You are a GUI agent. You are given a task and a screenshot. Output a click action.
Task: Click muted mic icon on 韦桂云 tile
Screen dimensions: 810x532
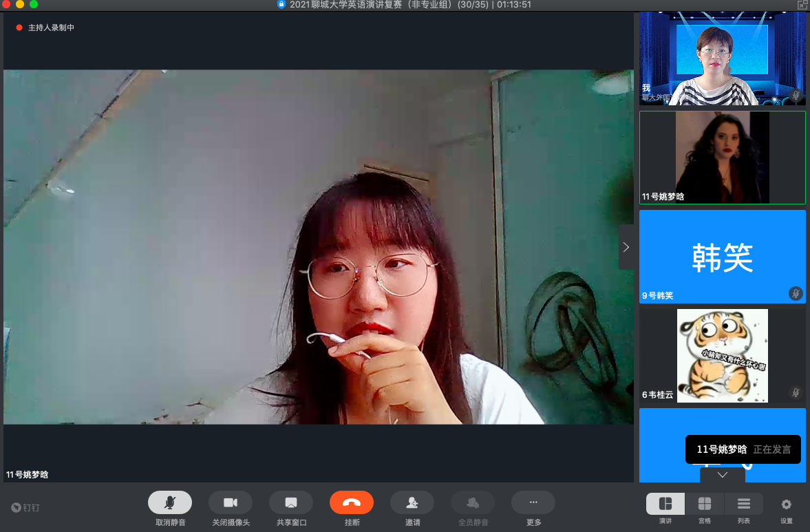(x=796, y=393)
